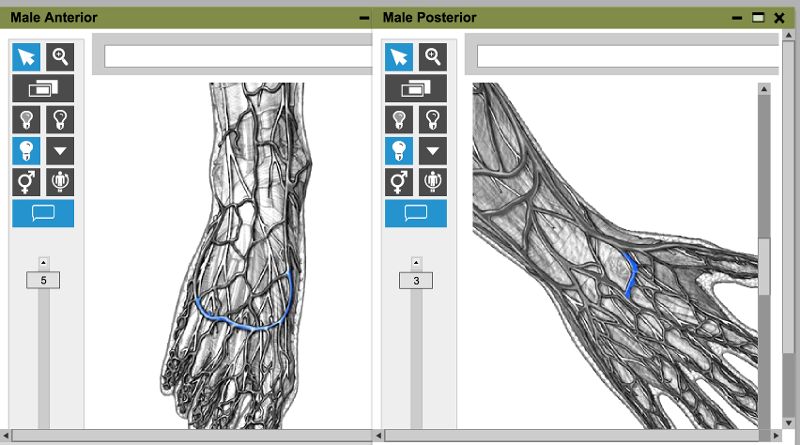Click the overlapping windows icon in Male Anterior

pyautogui.click(x=43, y=89)
